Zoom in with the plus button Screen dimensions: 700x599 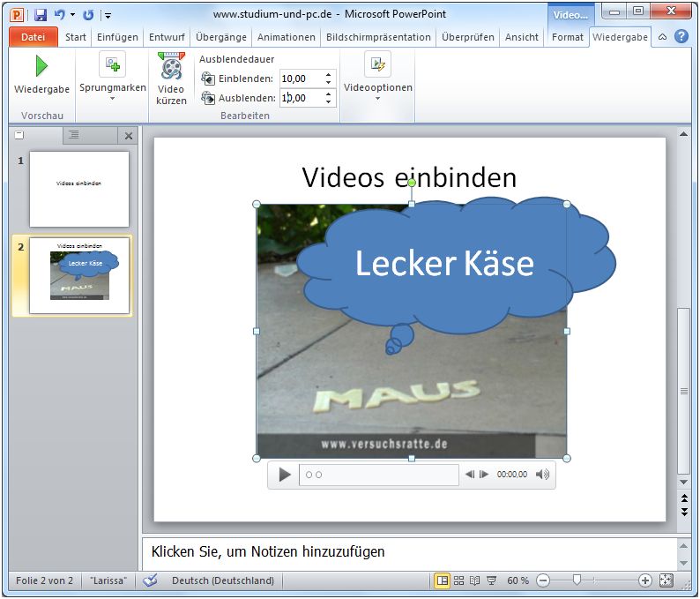click(x=644, y=580)
